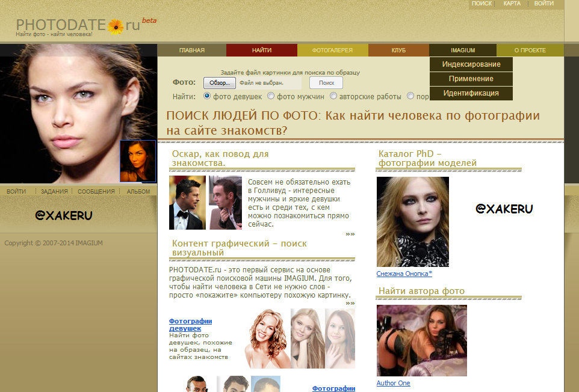Screen dimensions: 579x392
Task: Select Индексирование in IMAGIUM submenu
Action: coord(471,64)
